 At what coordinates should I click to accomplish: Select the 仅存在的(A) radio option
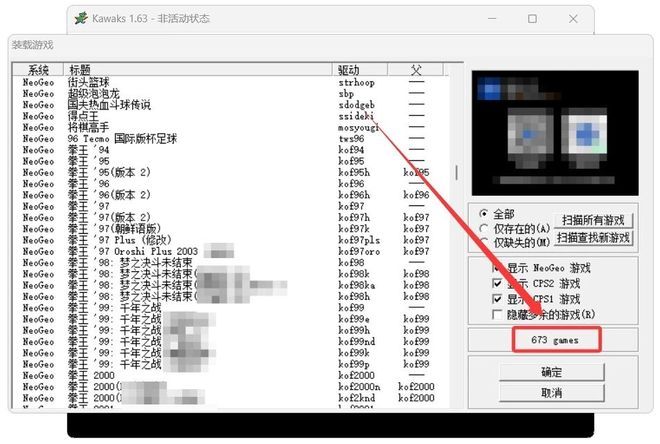pyautogui.click(x=484, y=229)
